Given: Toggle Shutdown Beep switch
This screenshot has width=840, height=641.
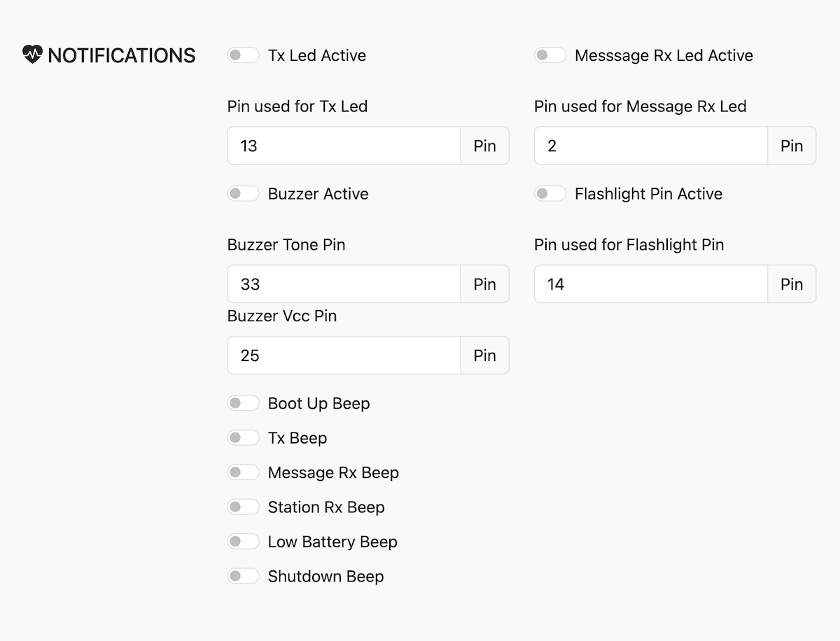Looking at the screenshot, I should point(243,576).
